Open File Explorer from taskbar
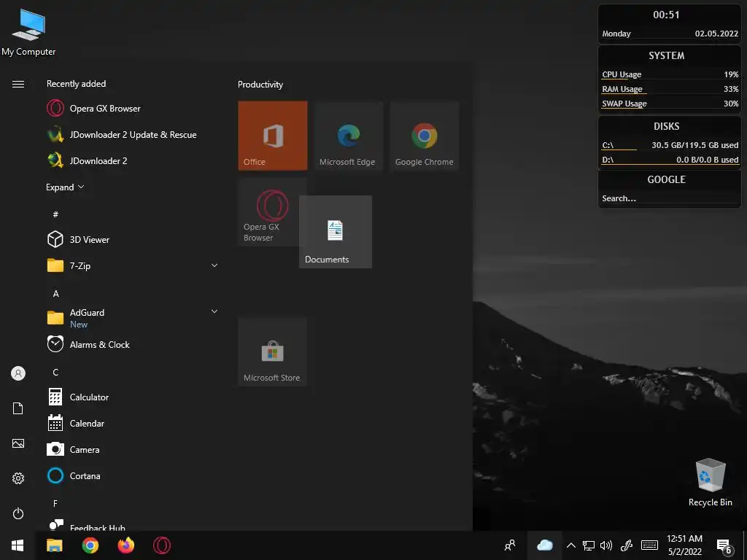 (54, 545)
